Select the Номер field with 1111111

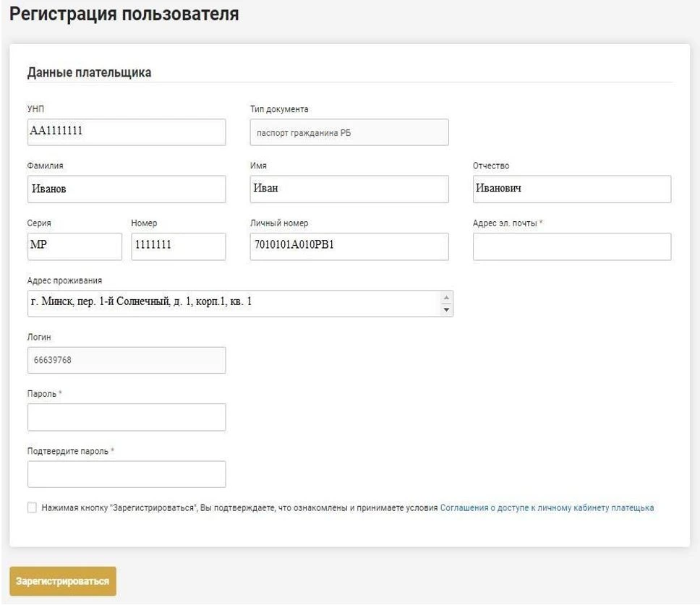click(178, 246)
